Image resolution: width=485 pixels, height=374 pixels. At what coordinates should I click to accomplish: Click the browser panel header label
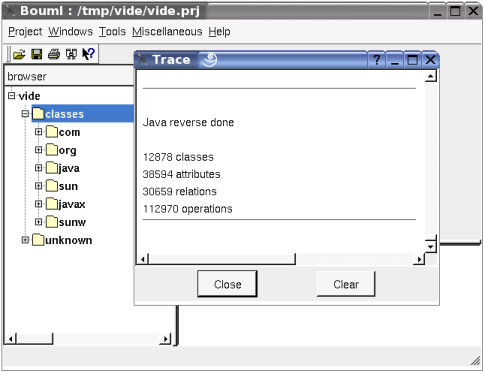tap(27, 77)
